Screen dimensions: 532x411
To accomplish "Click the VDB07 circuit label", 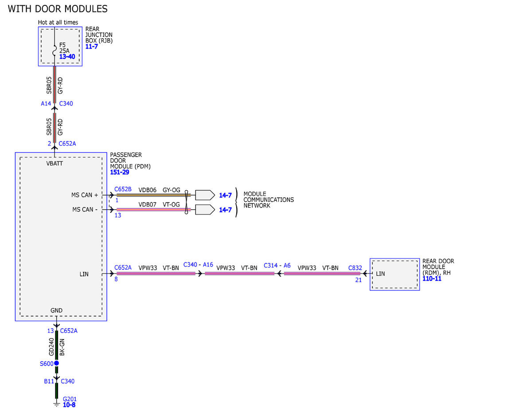I will click(x=148, y=204).
